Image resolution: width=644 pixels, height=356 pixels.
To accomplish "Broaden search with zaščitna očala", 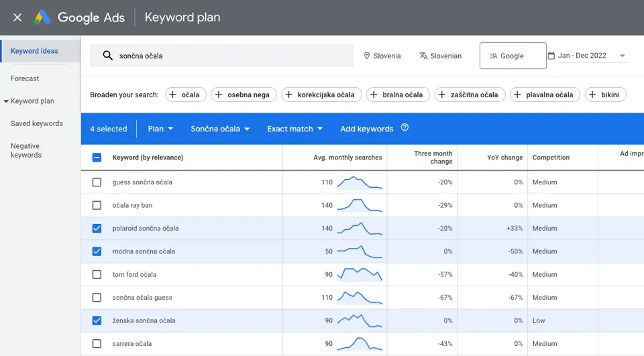I will click(x=470, y=95).
